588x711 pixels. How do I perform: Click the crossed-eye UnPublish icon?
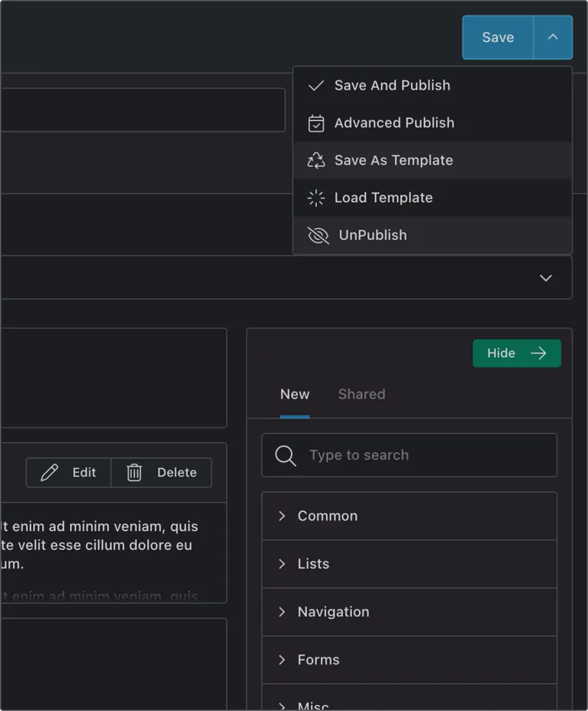pyautogui.click(x=318, y=236)
